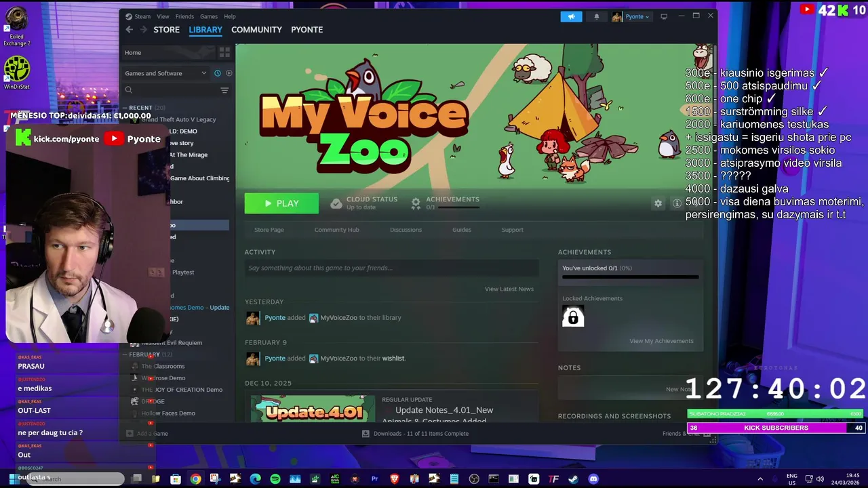
Task: Select the LIBRARY tab
Action: (x=205, y=30)
